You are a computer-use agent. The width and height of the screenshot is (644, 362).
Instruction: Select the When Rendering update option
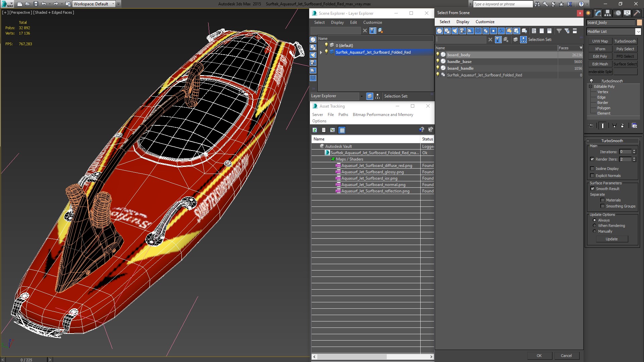click(595, 226)
